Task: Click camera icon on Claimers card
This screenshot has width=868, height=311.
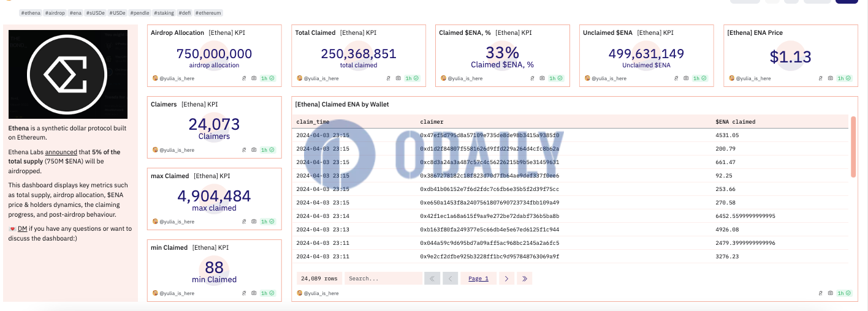Action: pos(254,149)
